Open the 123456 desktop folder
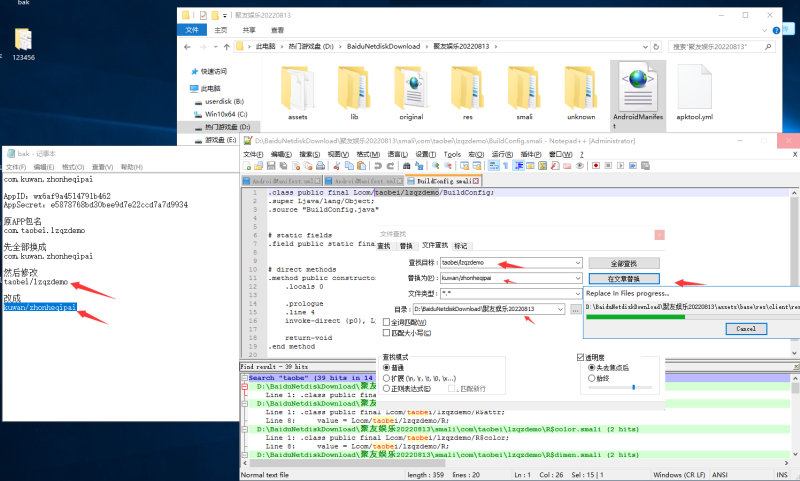Image resolution: width=800 pixels, height=481 pixels. click(25, 40)
